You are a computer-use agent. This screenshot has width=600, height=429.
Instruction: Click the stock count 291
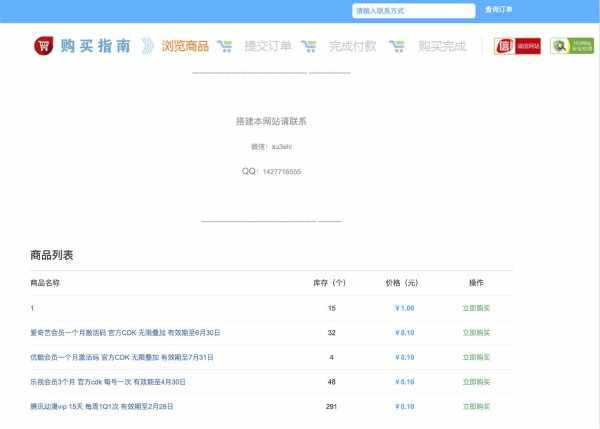point(331,406)
